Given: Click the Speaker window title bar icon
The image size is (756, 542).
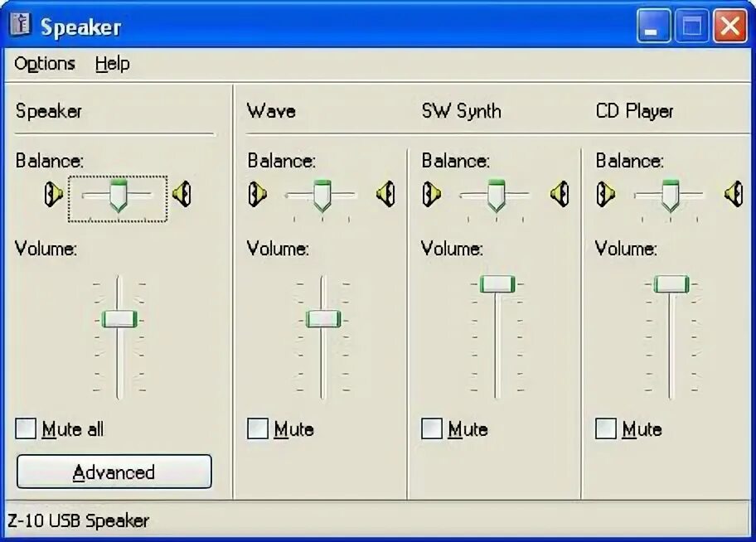Looking at the screenshot, I should [20, 24].
